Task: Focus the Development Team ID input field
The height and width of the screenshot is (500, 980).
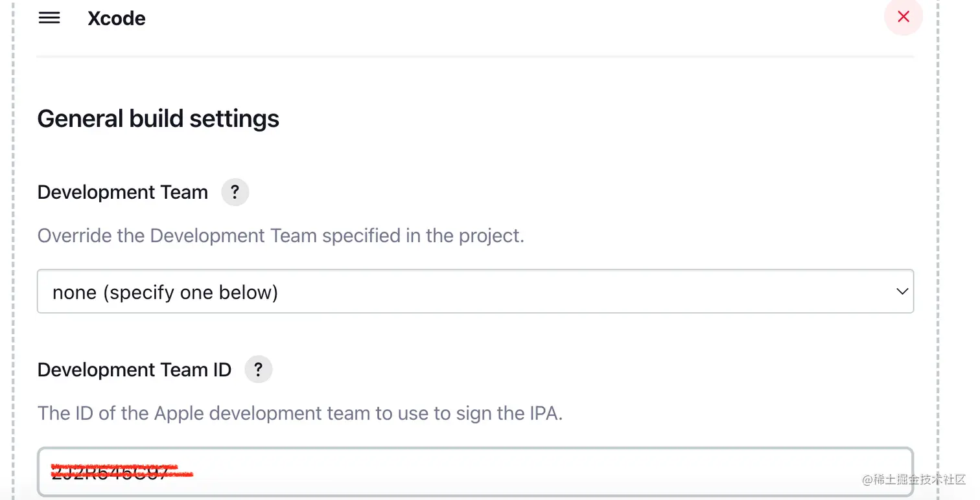Action: click(474, 472)
